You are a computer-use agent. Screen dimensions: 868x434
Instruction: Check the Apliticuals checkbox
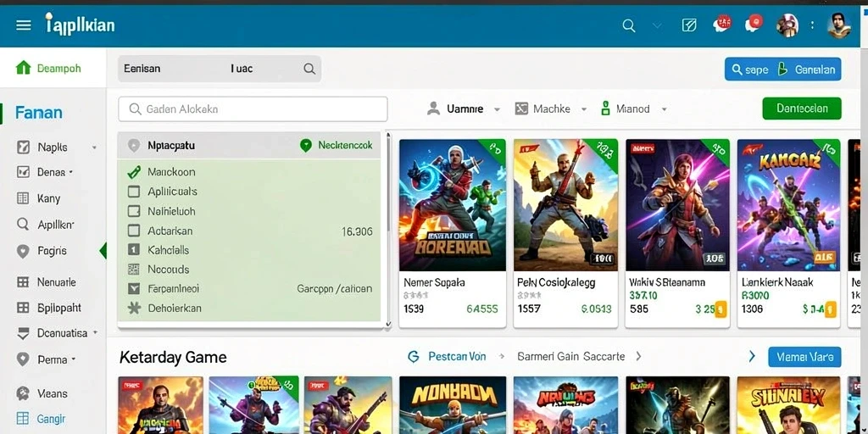(133, 192)
